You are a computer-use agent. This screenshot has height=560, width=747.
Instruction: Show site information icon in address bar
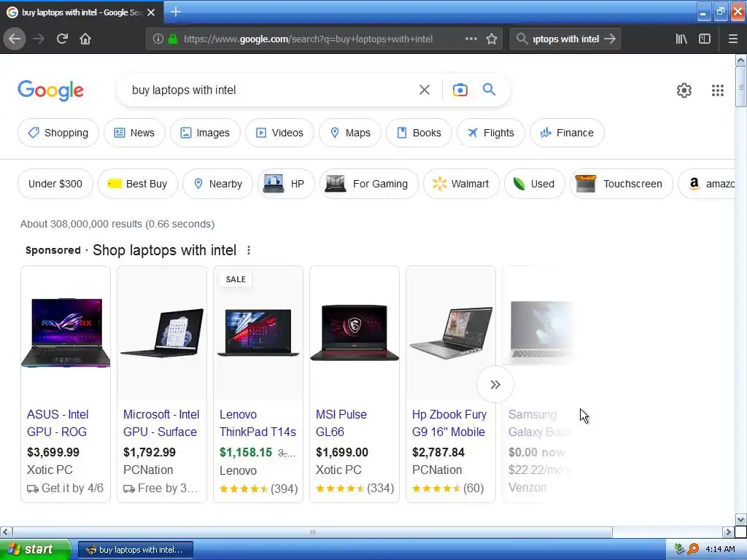[x=158, y=39]
